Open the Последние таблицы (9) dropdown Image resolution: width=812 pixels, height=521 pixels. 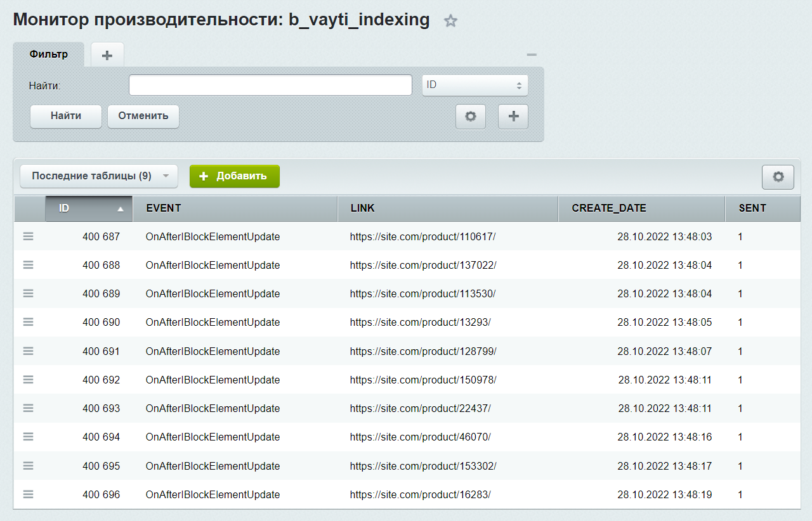click(99, 176)
